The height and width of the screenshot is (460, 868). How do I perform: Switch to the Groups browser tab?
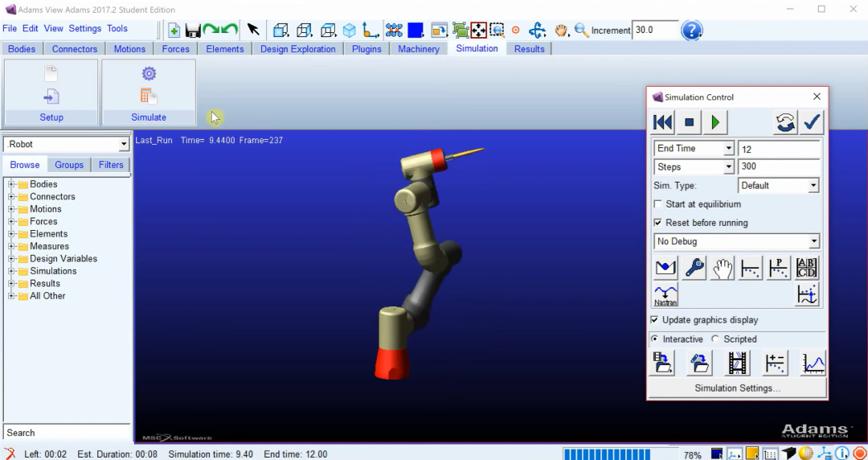point(69,165)
